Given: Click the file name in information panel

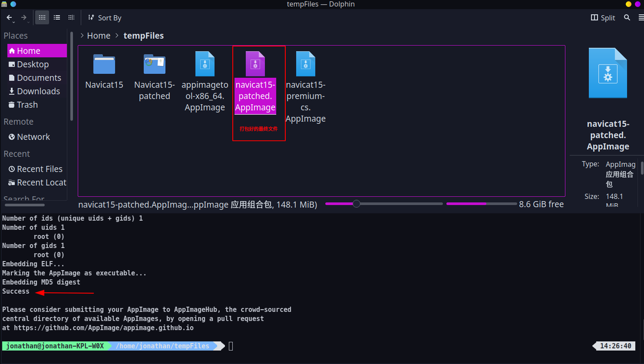Looking at the screenshot, I should click(608, 135).
